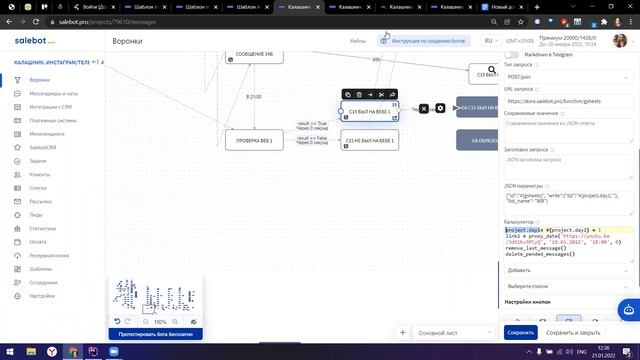Viewport: 640px width, 360px height.
Task: Click magnifier search icon on canvas
Action: [492, 70]
